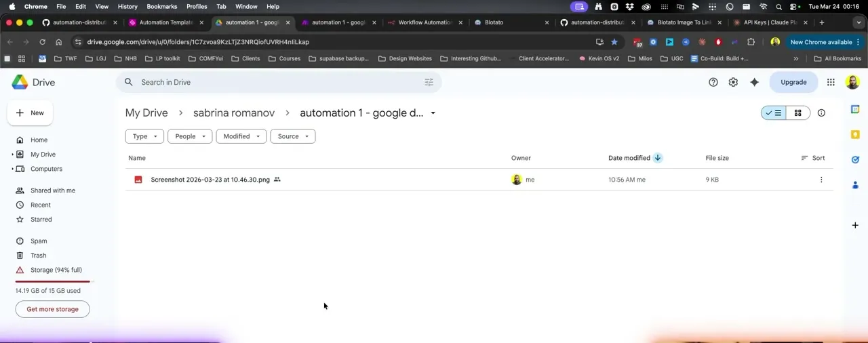Open advanced search options slider icon
The width and height of the screenshot is (868, 343).
(x=429, y=82)
